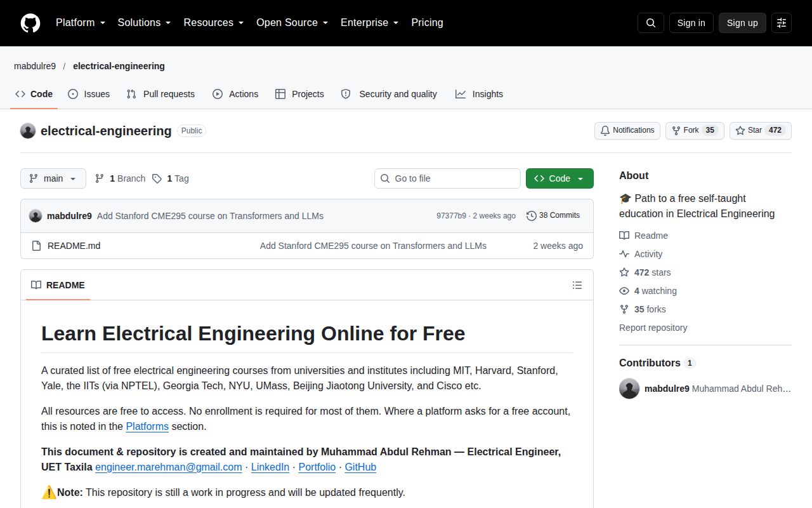Switch to the Pull requests tab
This screenshot has width=812, height=508.
(x=160, y=94)
